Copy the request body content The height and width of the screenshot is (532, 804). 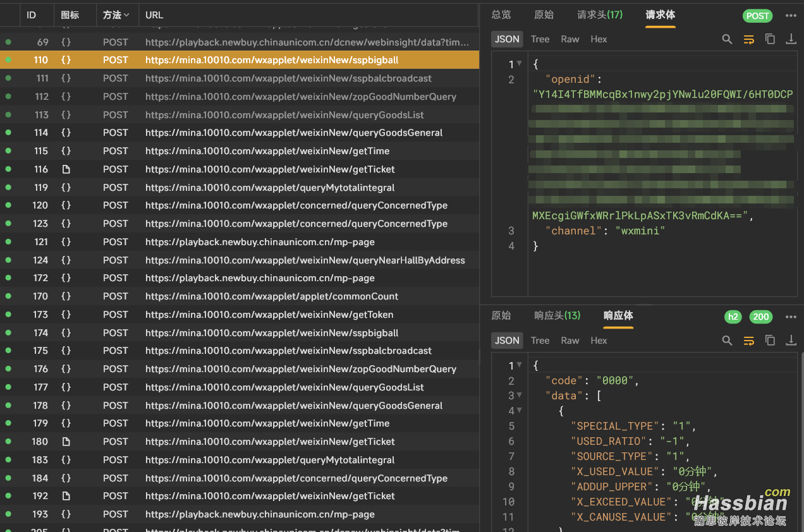(770, 39)
